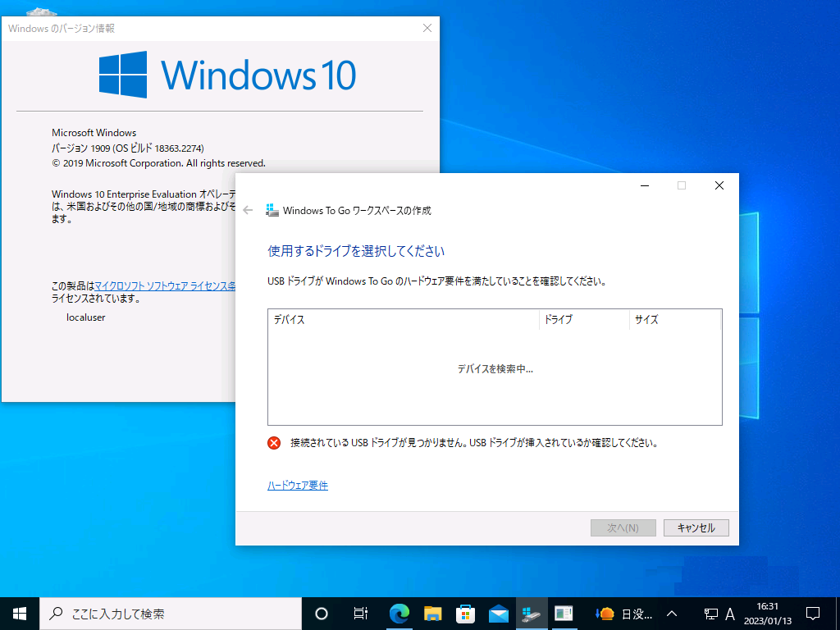Click the weather sunset widget in taskbar

point(625,613)
